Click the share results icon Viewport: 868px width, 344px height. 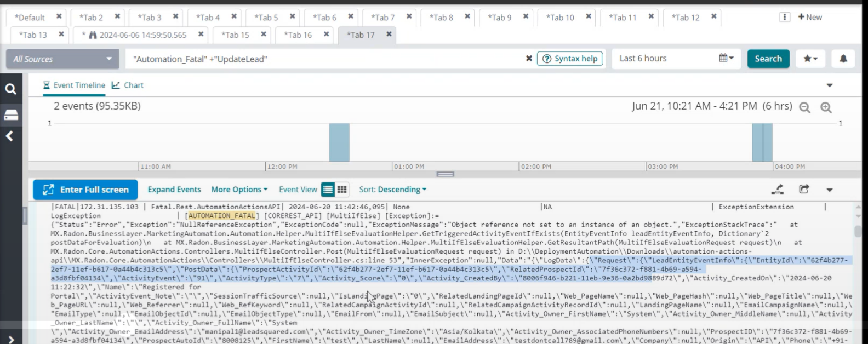click(x=804, y=190)
